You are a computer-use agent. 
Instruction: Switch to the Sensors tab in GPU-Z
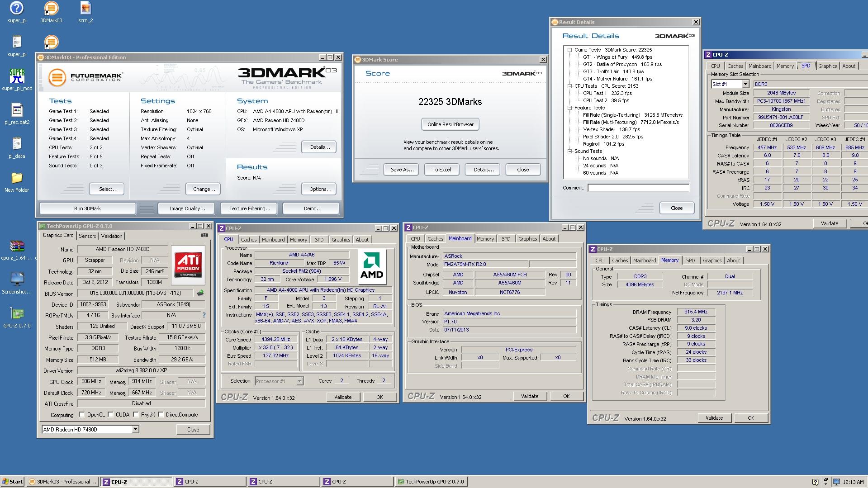click(x=87, y=236)
